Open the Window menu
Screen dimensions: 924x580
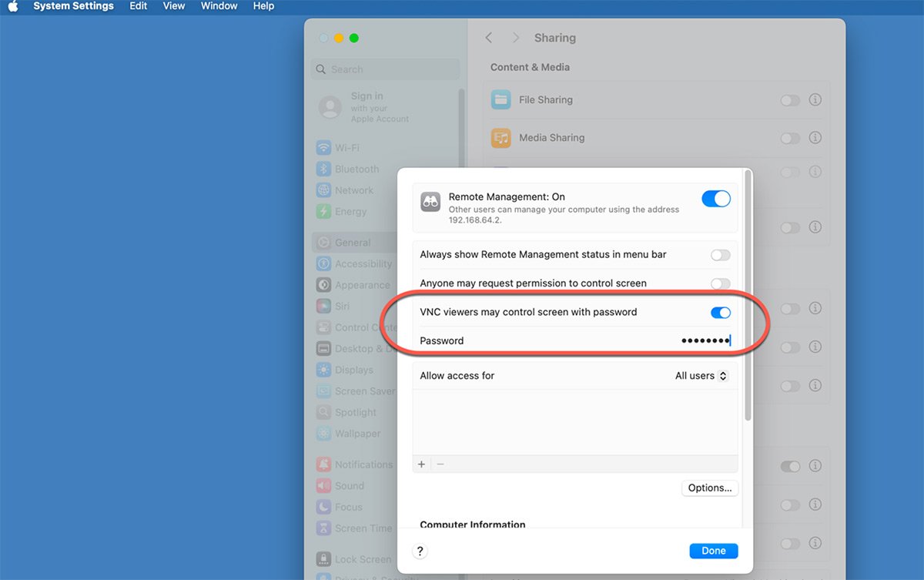click(x=219, y=6)
